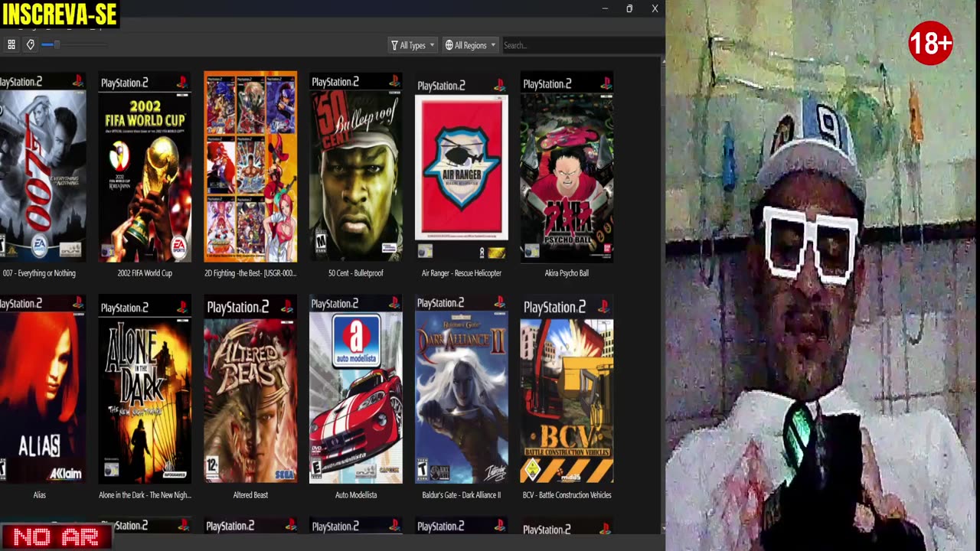Click the game list vertical scrollbar
This screenshot has height=551, width=980.
click(x=663, y=295)
